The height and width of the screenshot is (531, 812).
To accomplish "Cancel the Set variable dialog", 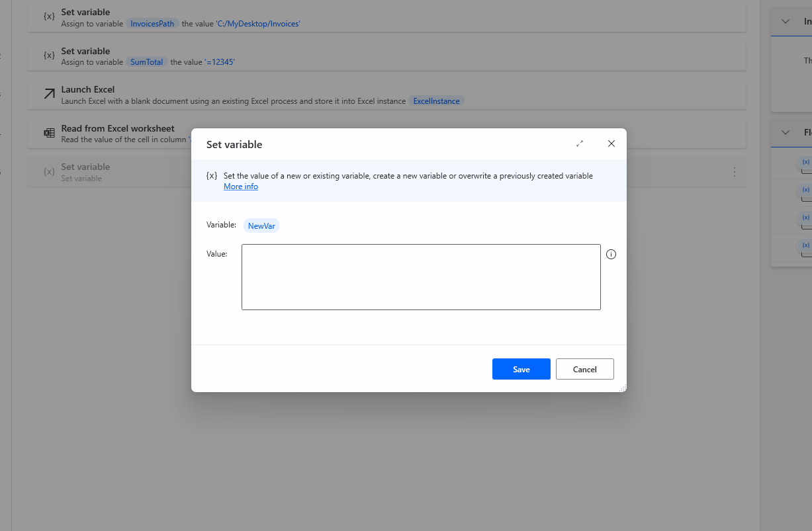I will click(x=584, y=369).
